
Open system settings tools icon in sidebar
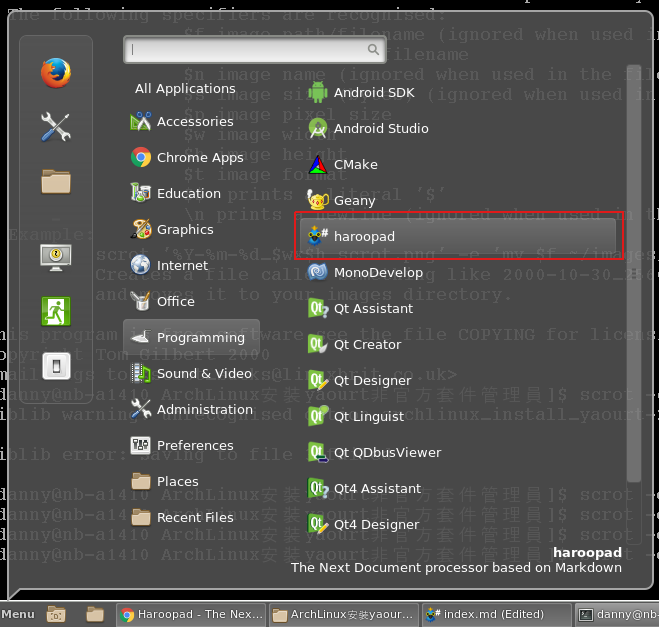pos(55,127)
